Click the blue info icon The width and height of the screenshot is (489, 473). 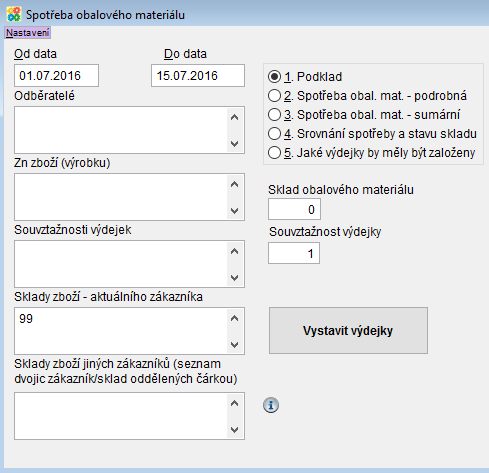[271, 405]
